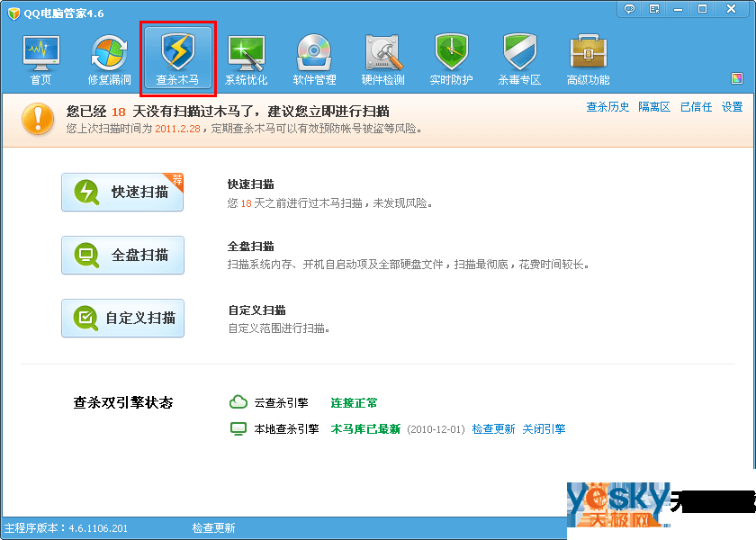
Task: Open the 首页 home tab
Action: coord(41,60)
